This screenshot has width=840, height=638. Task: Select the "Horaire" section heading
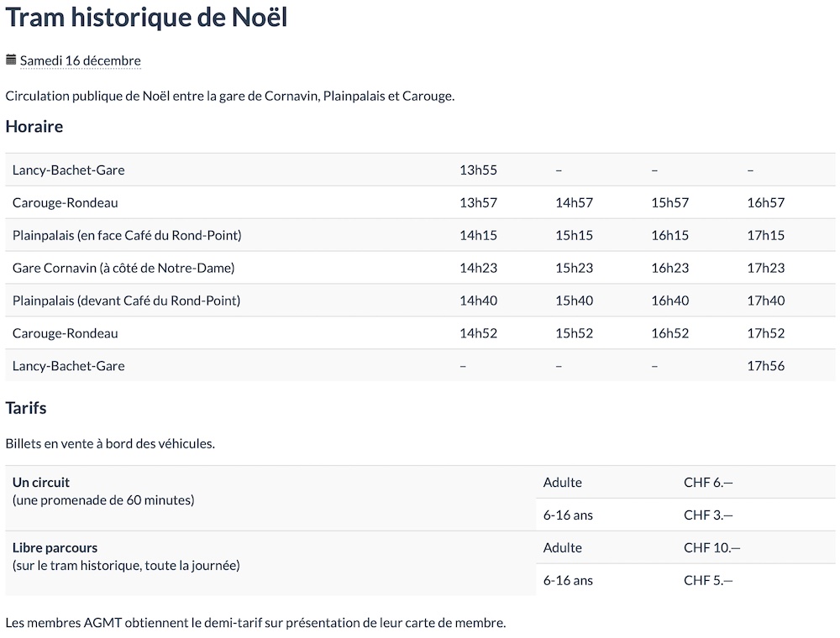point(34,127)
